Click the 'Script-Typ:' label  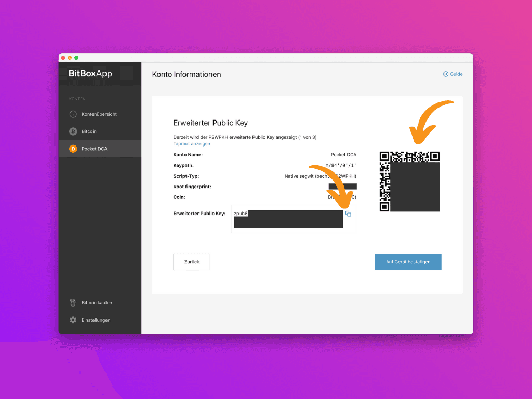[x=186, y=176]
